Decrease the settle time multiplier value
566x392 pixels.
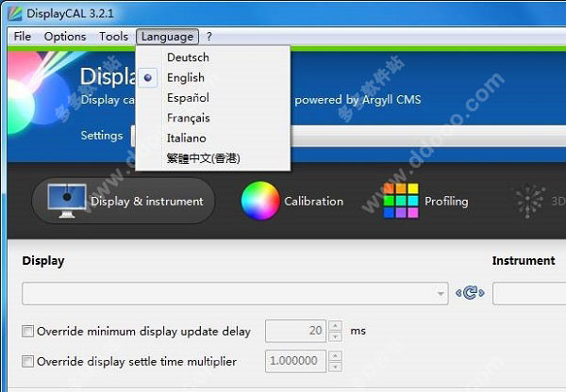pos(335,367)
